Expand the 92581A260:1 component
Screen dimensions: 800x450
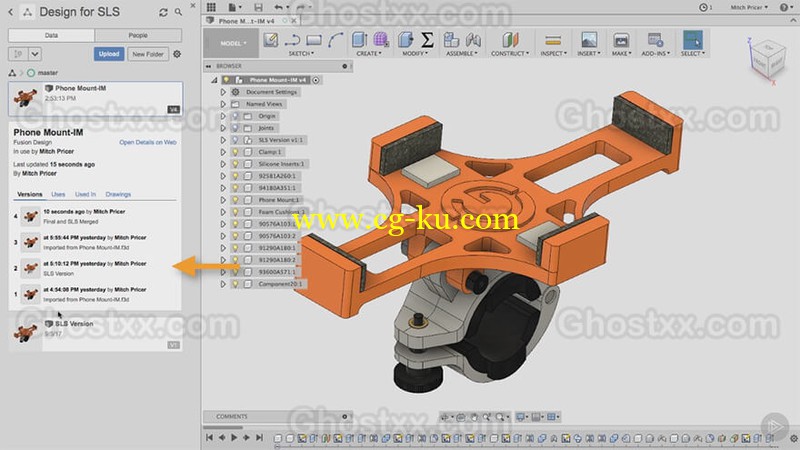click(223, 176)
